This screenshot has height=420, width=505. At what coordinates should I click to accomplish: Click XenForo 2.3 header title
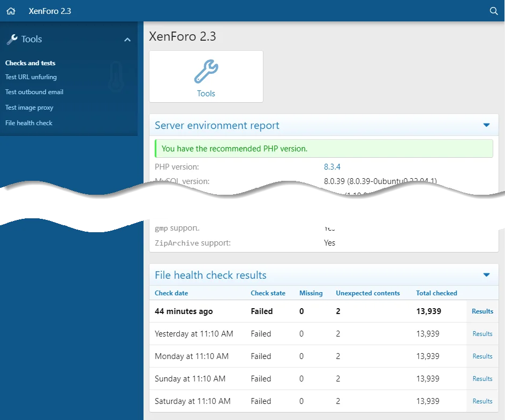pos(50,11)
